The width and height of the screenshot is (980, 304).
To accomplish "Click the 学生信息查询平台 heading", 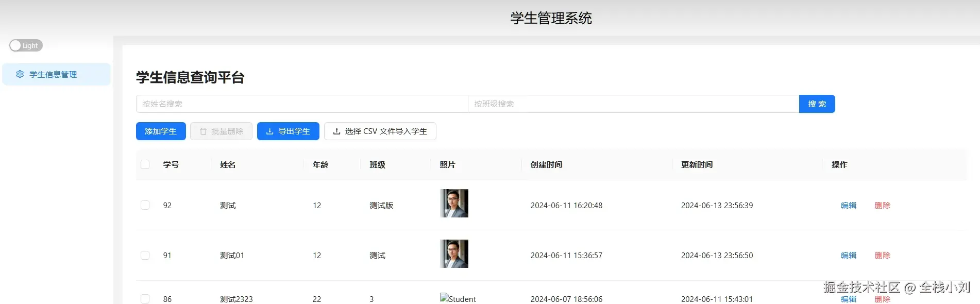I will tap(190, 77).
